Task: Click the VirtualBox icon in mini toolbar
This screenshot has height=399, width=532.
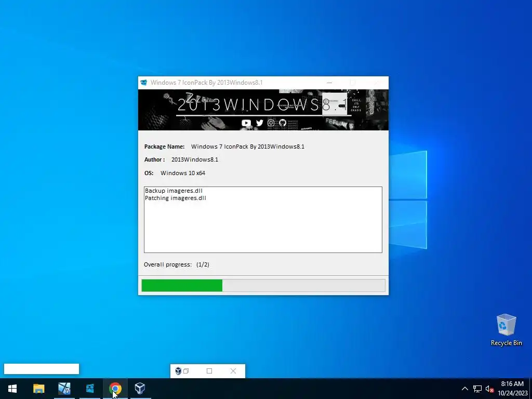Action: click(178, 371)
